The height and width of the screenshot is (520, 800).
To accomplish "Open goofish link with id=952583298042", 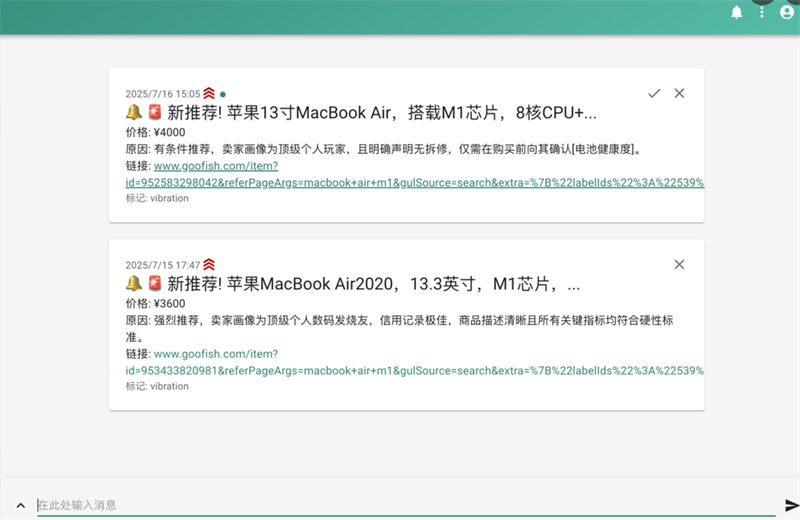I will tap(415, 174).
